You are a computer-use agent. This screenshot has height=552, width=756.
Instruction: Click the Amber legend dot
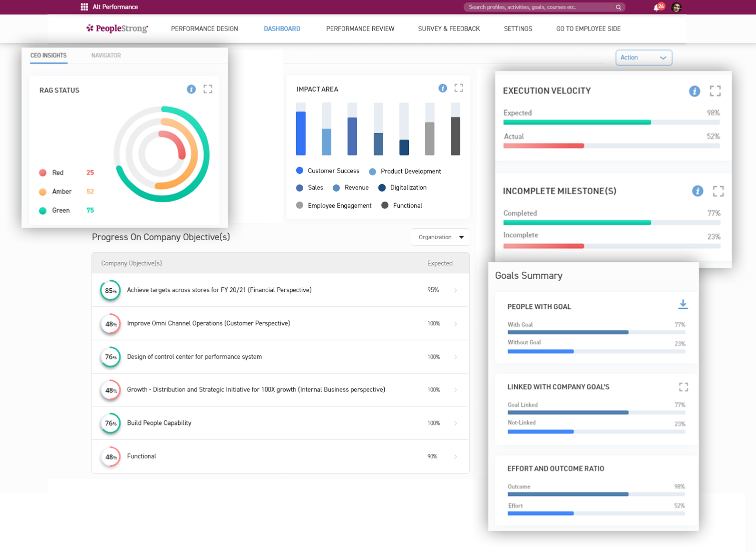coord(43,192)
